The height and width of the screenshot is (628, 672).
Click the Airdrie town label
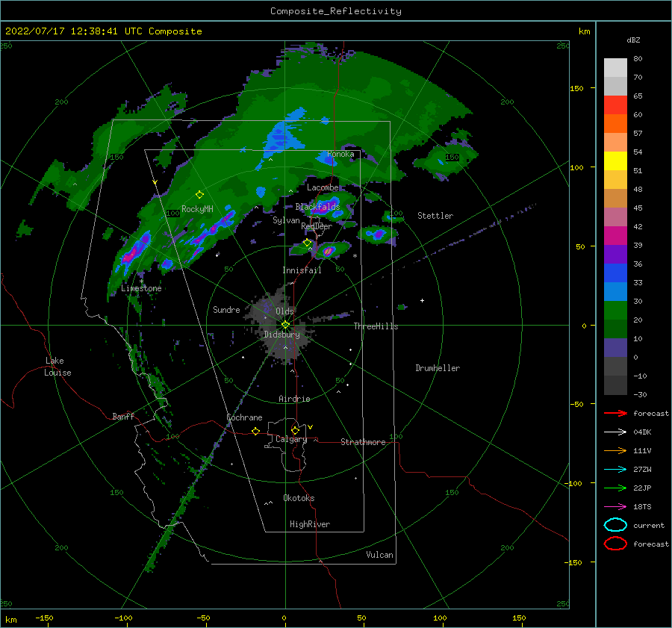click(x=294, y=399)
